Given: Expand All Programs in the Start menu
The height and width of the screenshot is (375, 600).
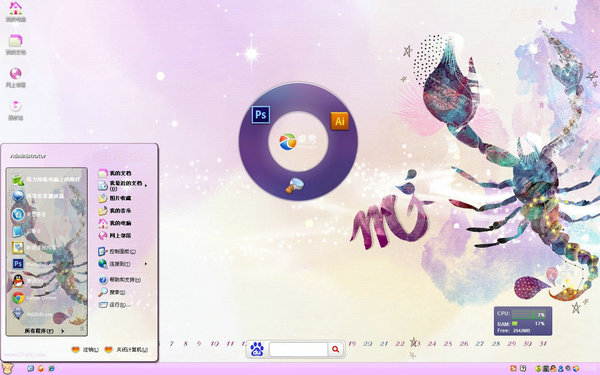Looking at the screenshot, I should click(44, 331).
